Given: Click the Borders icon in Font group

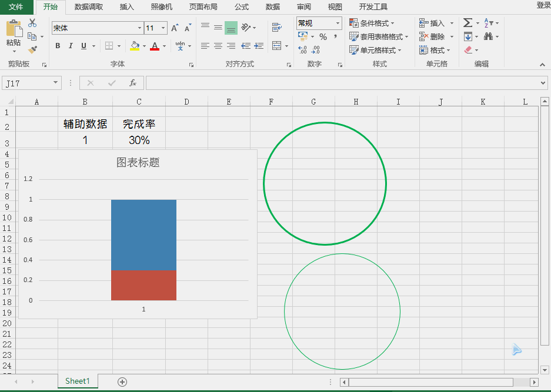Looking at the screenshot, I should (x=109, y=45).
